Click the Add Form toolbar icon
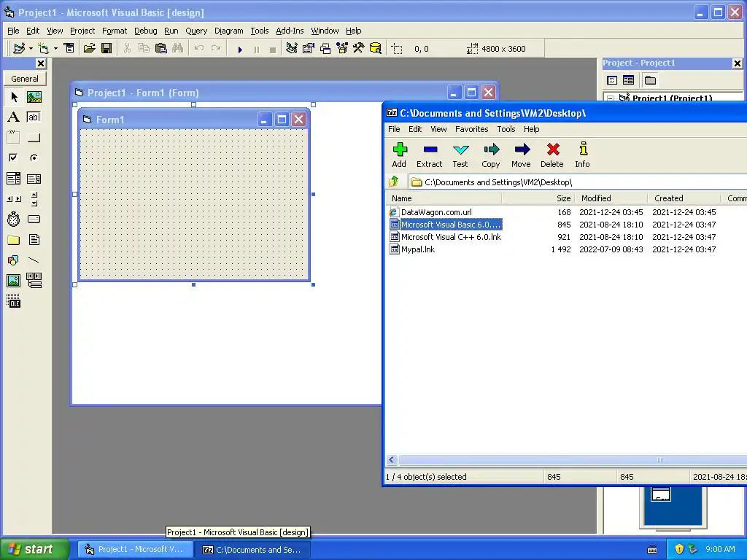The width and height of the screenshot is (747, 560). (43, 49)
